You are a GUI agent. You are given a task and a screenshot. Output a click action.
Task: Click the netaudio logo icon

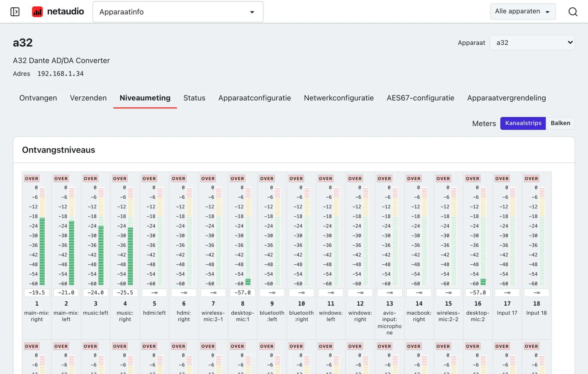tap(37, 12)
